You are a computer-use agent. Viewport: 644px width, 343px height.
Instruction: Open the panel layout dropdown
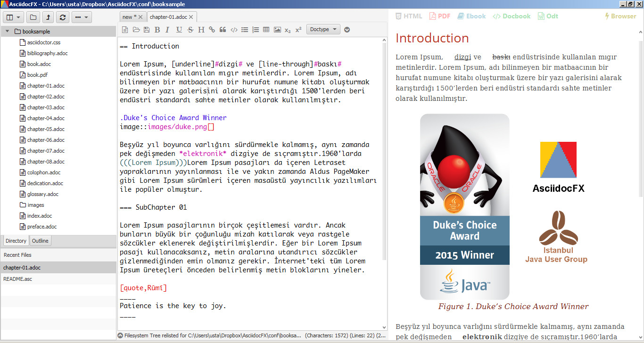(x=14, y=17)
